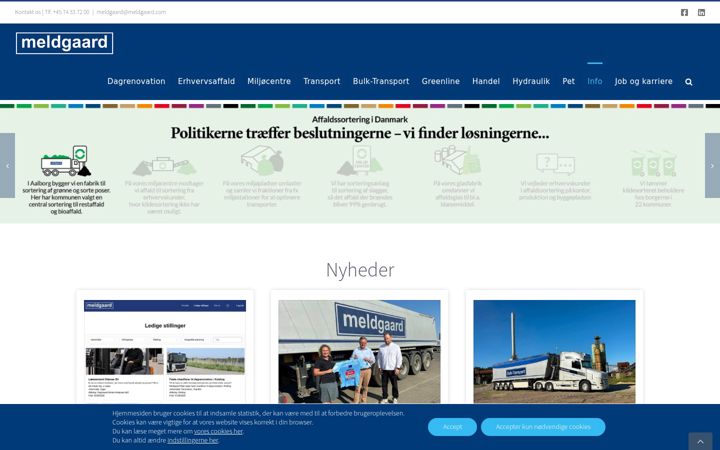Click the 'I Aalborg bygger vi en fabrik' text
Screen dimensions: 720x450
point(66,197)
